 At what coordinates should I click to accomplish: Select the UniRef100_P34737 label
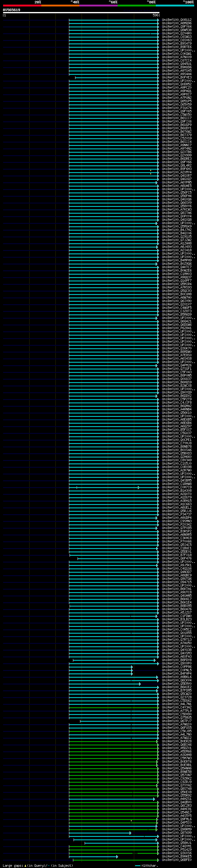177,514
